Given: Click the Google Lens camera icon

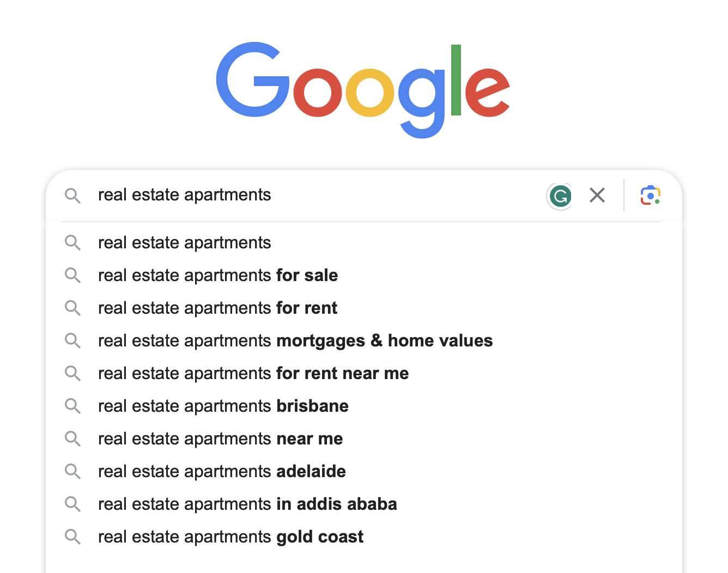Looking at the screenshot, I should (650, 195).
